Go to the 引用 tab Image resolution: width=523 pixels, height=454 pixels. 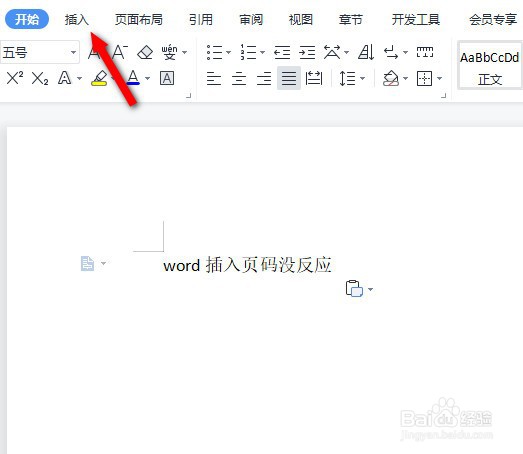[x=201, y=20]
